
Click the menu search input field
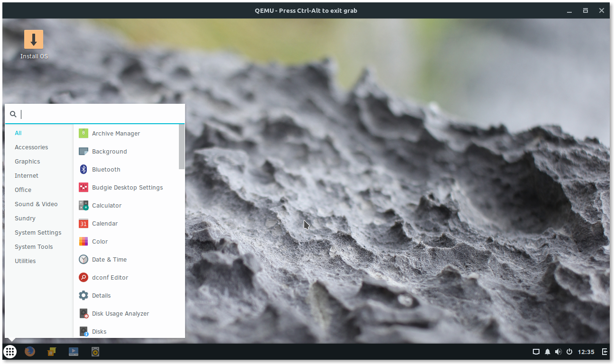pyautogui.click(x=95, y=114)
